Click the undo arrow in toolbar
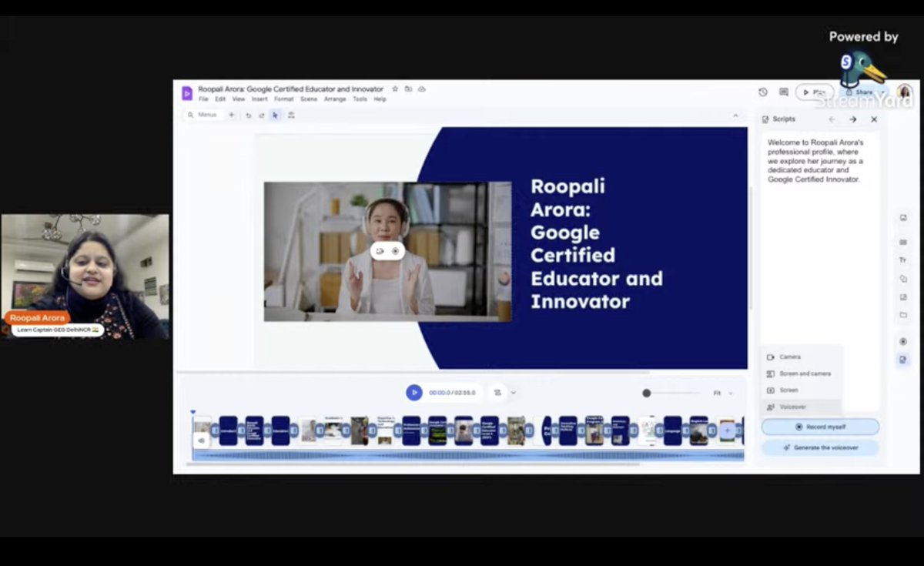924x566 pixels. pyautogui.click(x=248, y=115)
